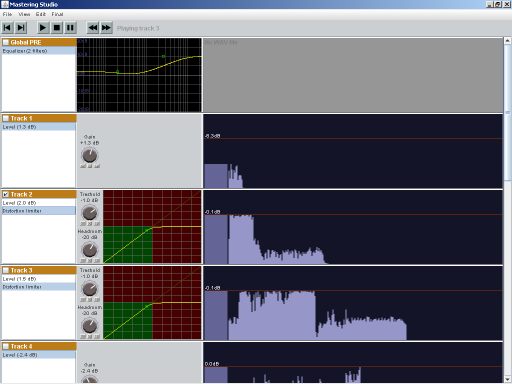The width and height of the screenshot is (512, 384).
Task: Click middle small button under Track 3 Headroom knob
Action: [90, 336]
